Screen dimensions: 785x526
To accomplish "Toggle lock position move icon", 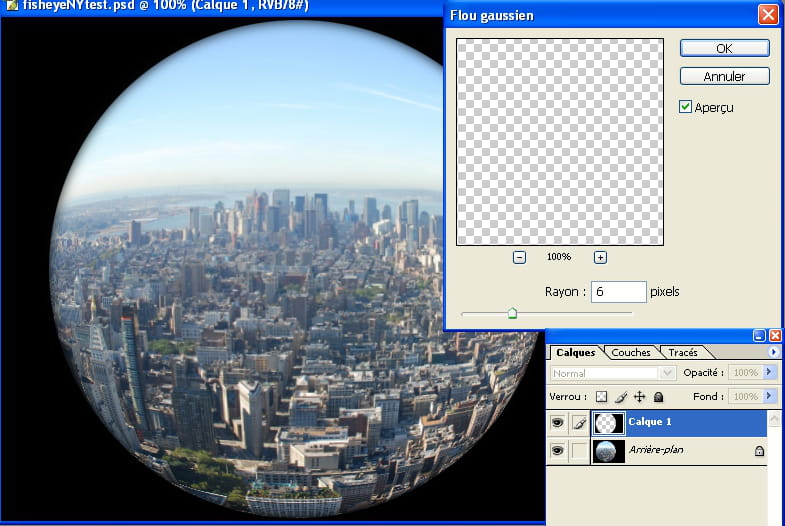I will (x=639, y=397).
